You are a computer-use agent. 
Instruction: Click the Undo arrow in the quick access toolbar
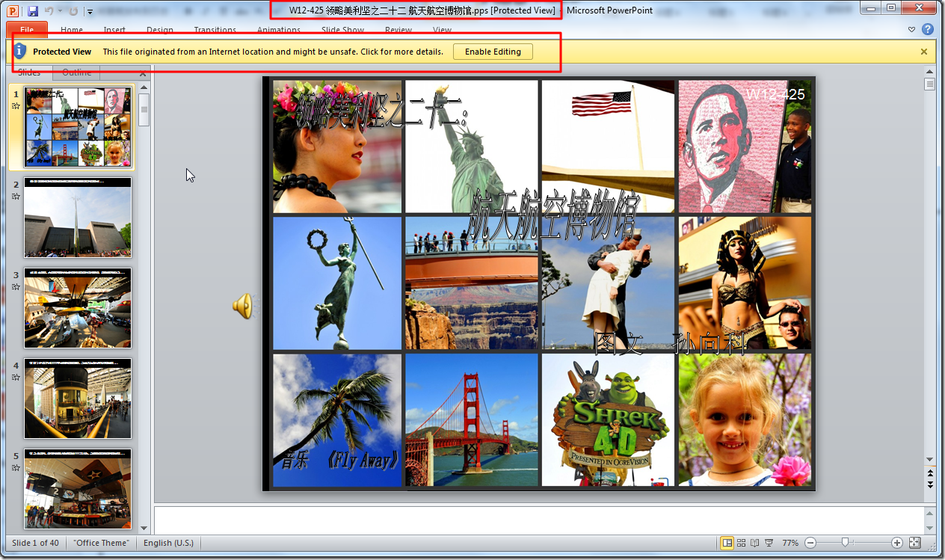click(x=49, y=10)
